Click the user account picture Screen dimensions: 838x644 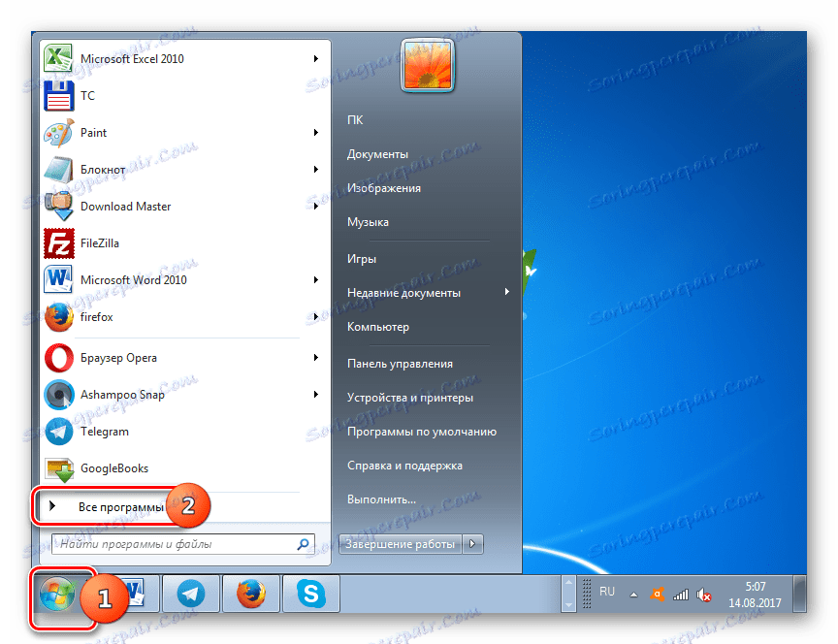428,66
